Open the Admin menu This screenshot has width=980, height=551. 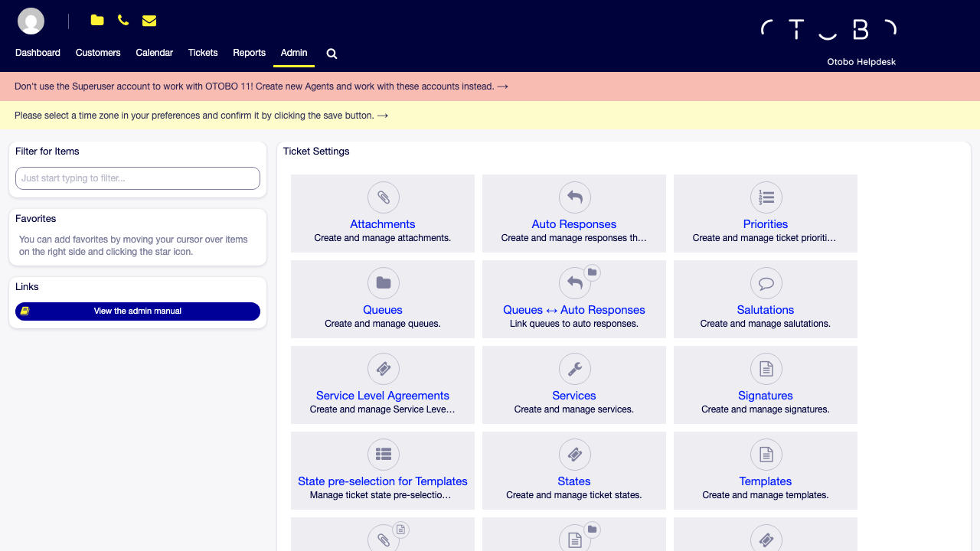pos(294,53)
